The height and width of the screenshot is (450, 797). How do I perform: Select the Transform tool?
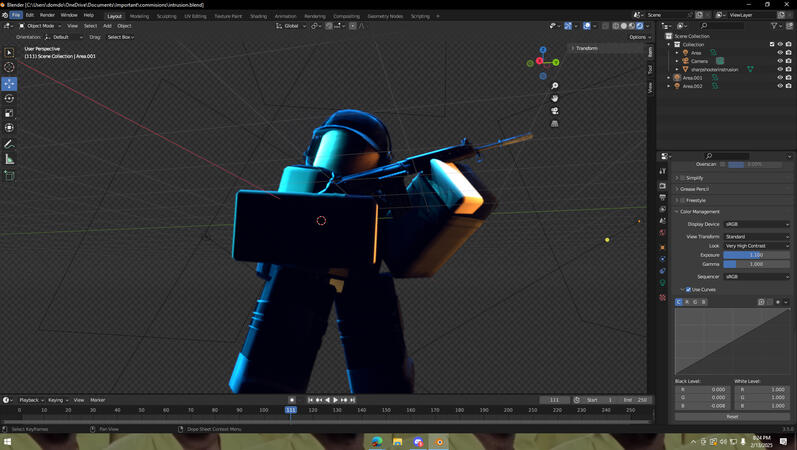click(x=9, y=128)
